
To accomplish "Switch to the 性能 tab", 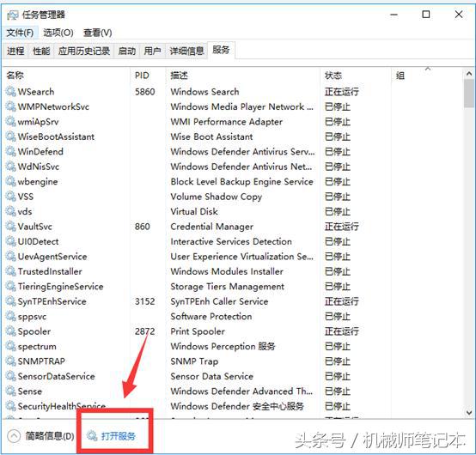I will (x=41, y=51).
